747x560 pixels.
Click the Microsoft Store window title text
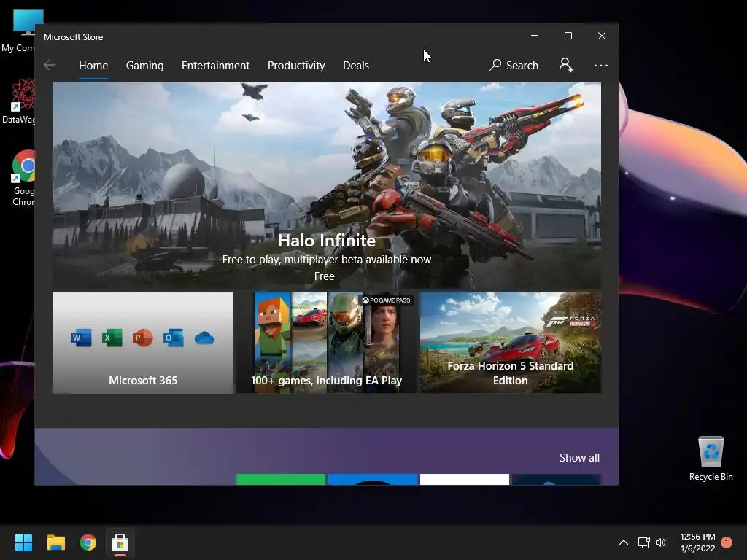point(74,36)
